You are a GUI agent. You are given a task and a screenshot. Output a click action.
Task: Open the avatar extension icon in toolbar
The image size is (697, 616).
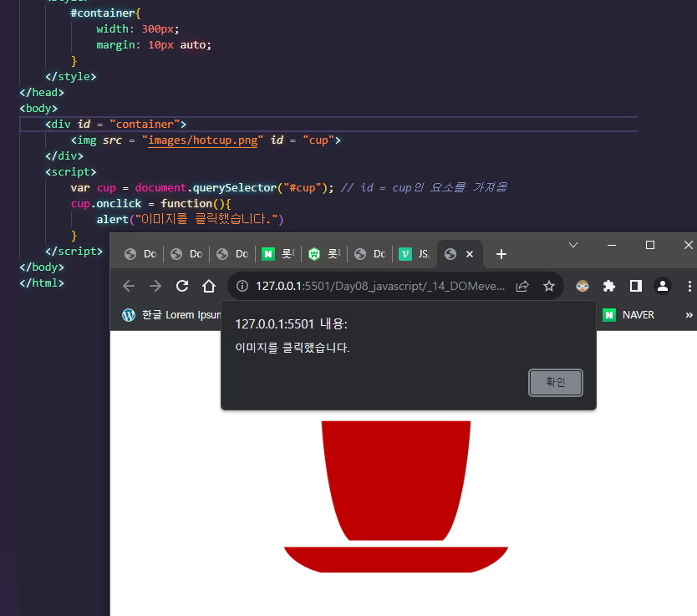coord(583,286)
